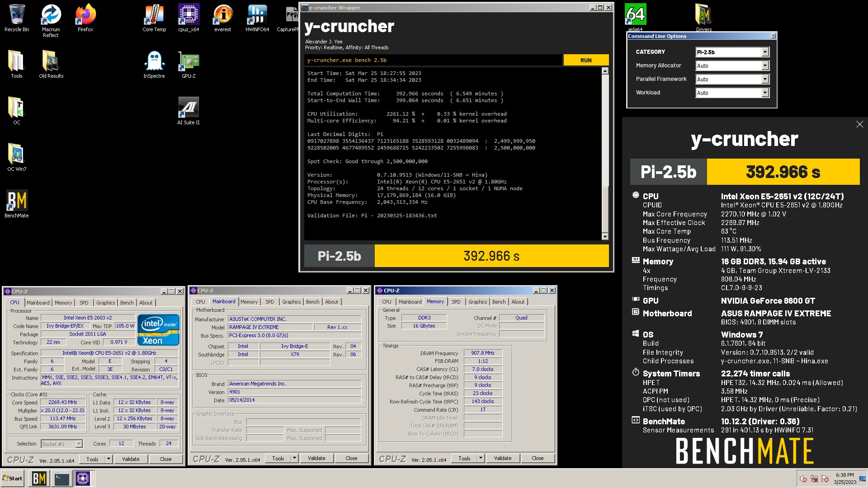The width and height of the screenshot is (868, 488).
Task: Click the yellow RUN button
Action: click(x=586, y=60)
